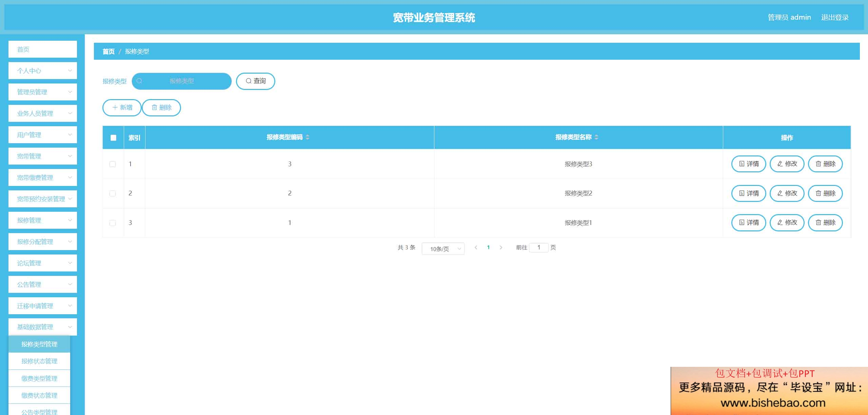The width and height of the screenshot is (868, 415).
Task: Expand the 迁移申请管理 menu
Action: pyautogui.click(x=43, y=306)
